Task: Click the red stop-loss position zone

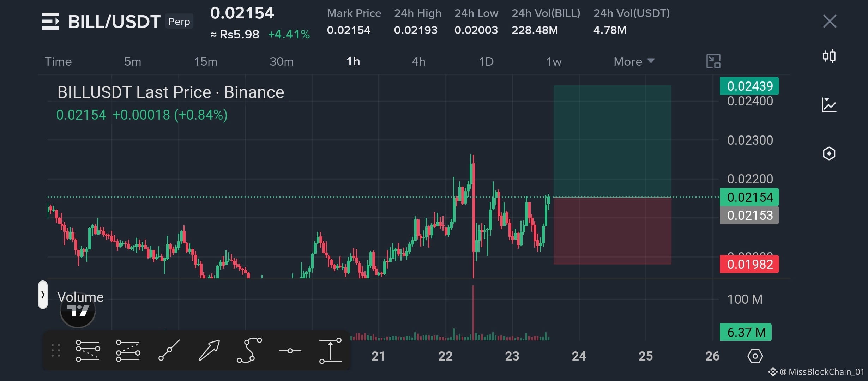Action: pos(612,231)
